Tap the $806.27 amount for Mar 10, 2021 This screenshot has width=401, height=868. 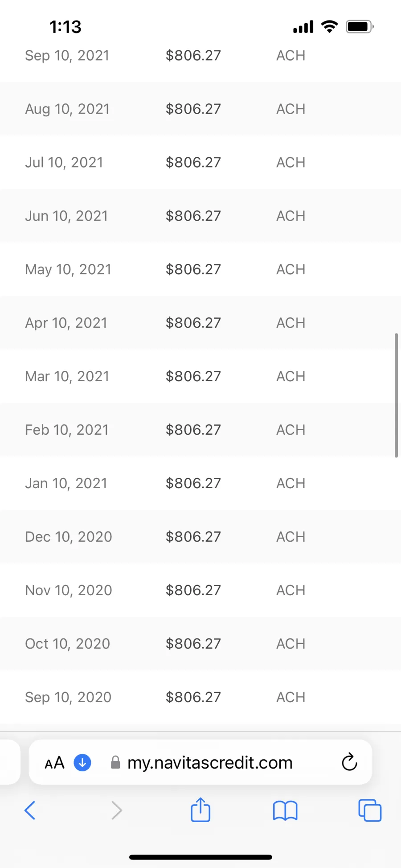[193, 376]
